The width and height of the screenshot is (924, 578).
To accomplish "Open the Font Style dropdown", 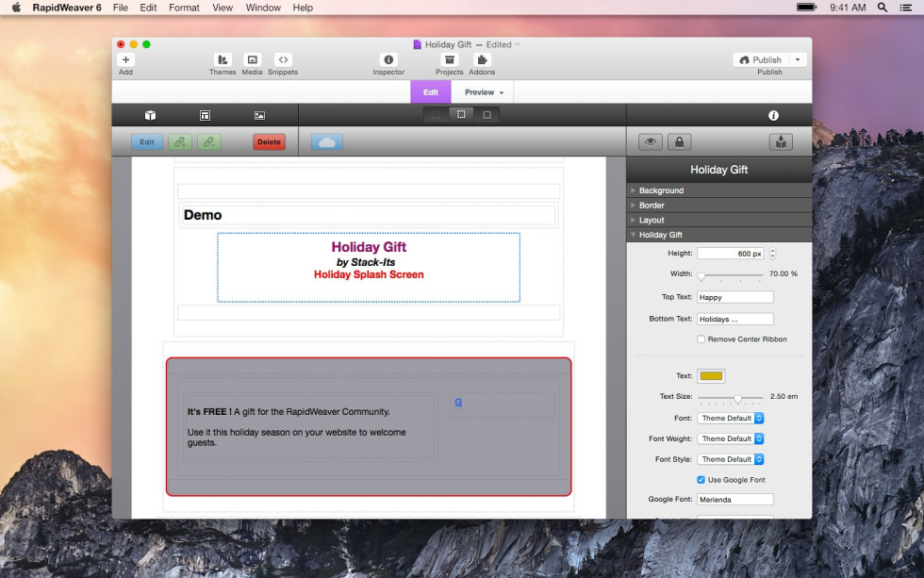I will 730,459.
